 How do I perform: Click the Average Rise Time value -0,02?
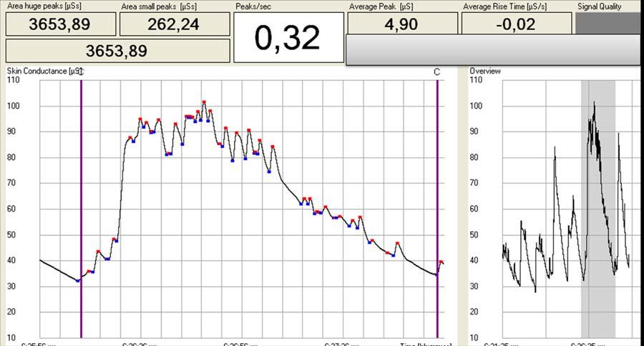517,24
